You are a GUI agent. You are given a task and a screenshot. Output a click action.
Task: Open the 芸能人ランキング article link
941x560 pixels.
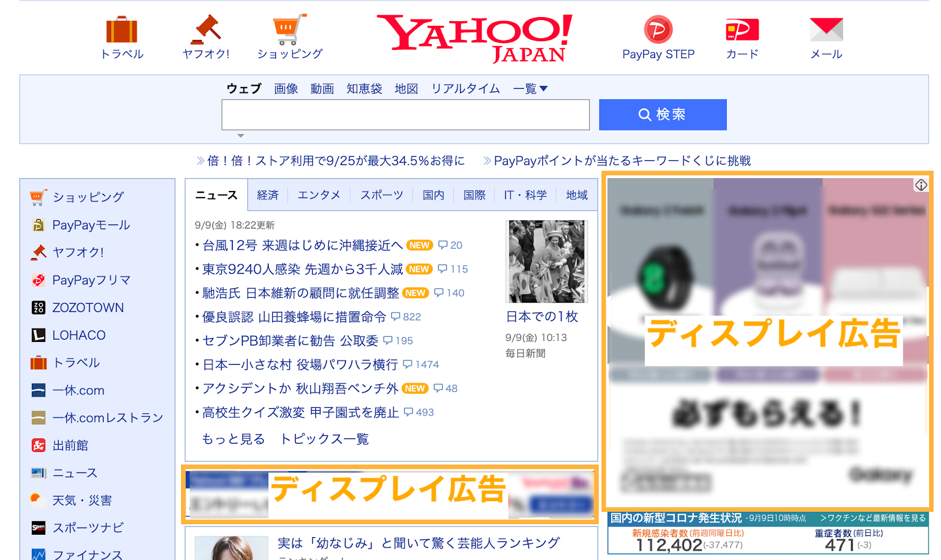pyautogui.click(x=418, y=543)
